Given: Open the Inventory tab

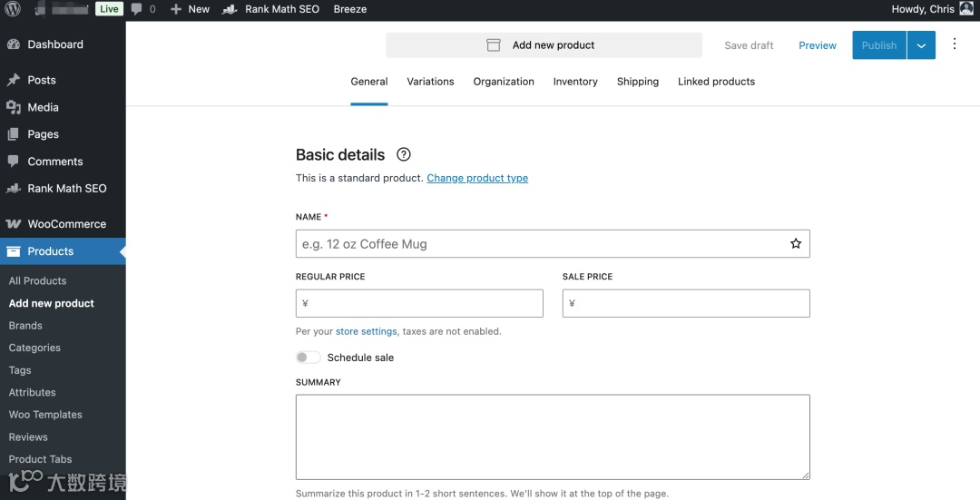Looking at the screenshot, I should coord(575,82).
